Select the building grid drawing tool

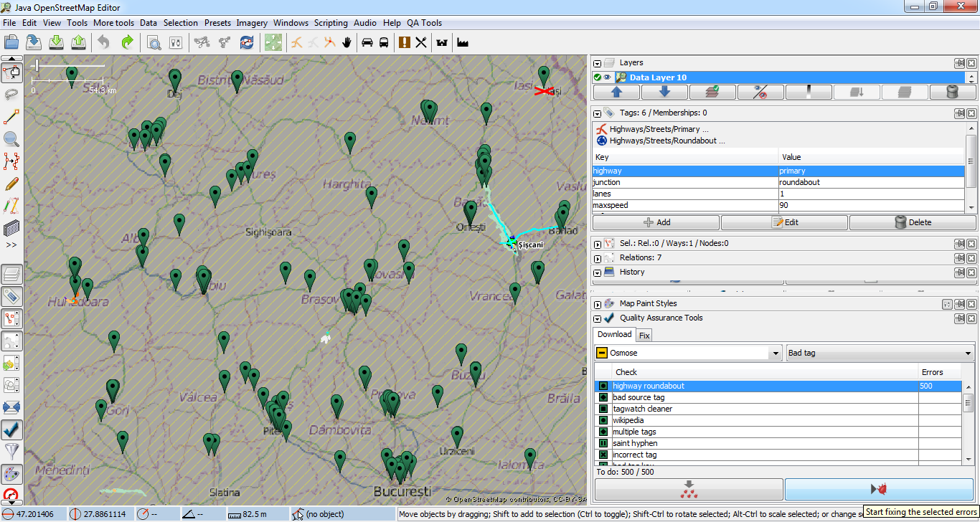click(x=11, y=228)
